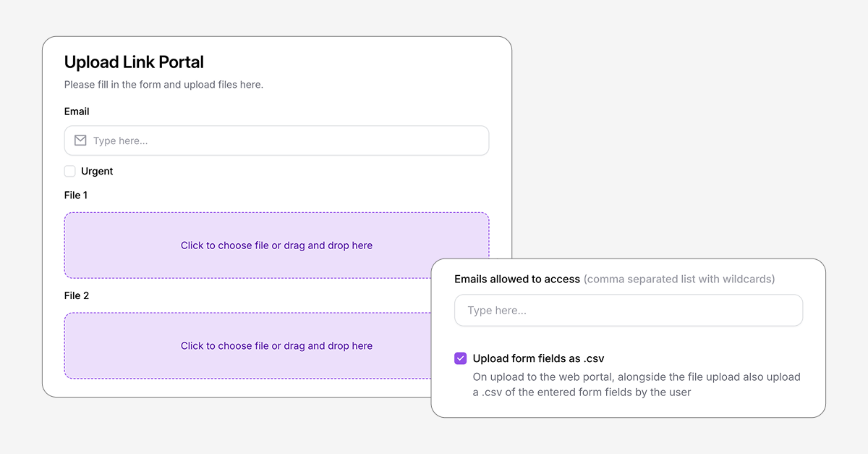This screenshot has width=868, height=454.
Task: Click the envelope icon in the Email field
Action: click(x=80, y=140)
